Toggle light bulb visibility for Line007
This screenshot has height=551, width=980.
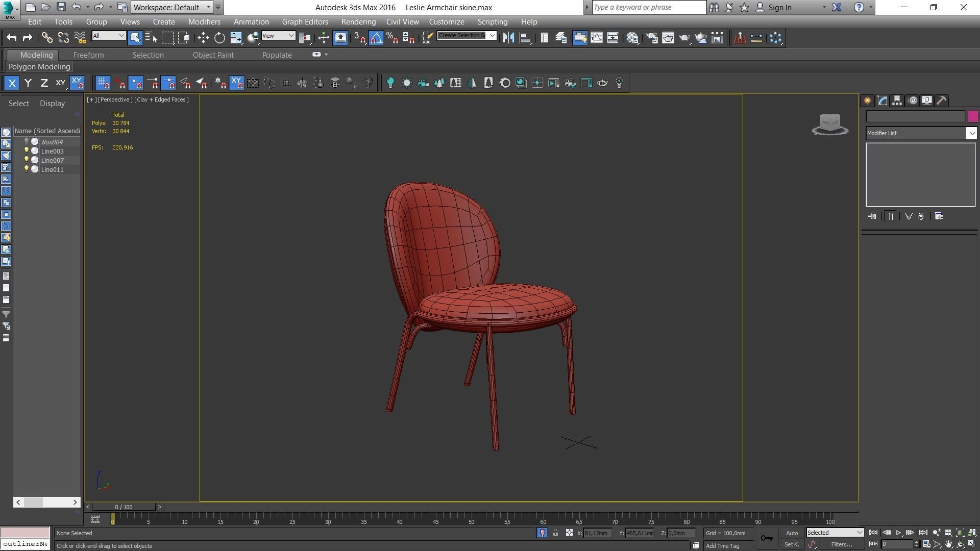[x=27, y=160]
